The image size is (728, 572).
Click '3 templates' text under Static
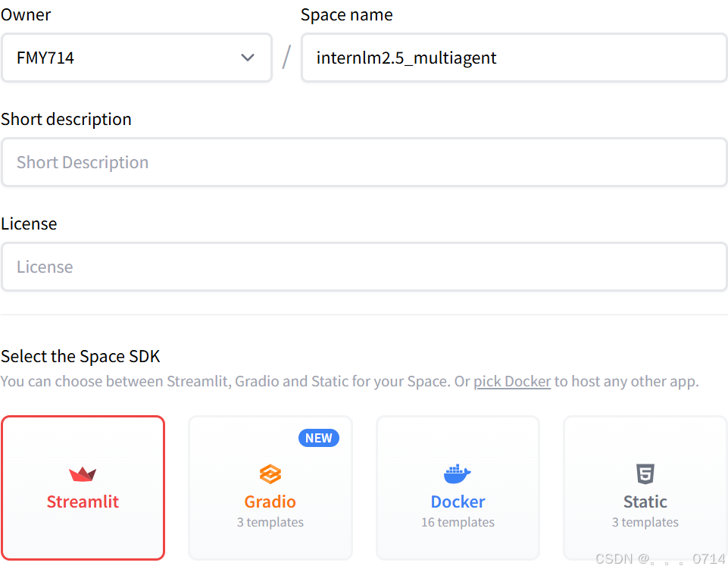(x=645, y=522)
